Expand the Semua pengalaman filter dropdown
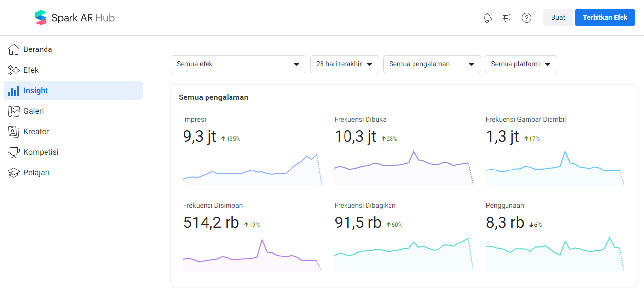 tap(432, 64)
